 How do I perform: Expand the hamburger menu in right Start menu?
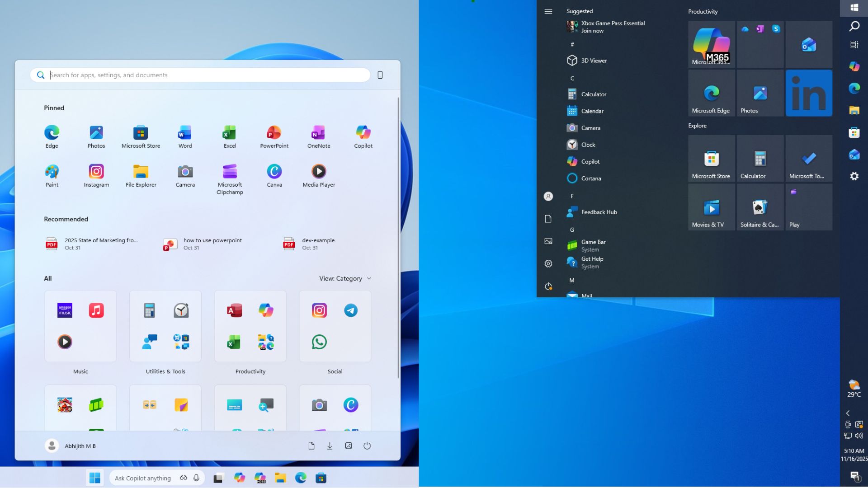(548, 11)
